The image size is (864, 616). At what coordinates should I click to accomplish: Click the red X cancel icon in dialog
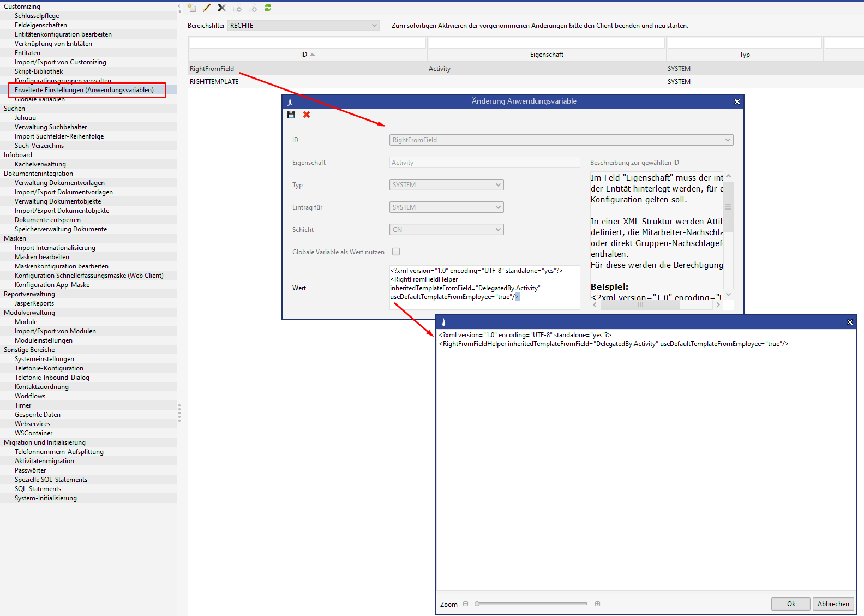pos(307,115)
